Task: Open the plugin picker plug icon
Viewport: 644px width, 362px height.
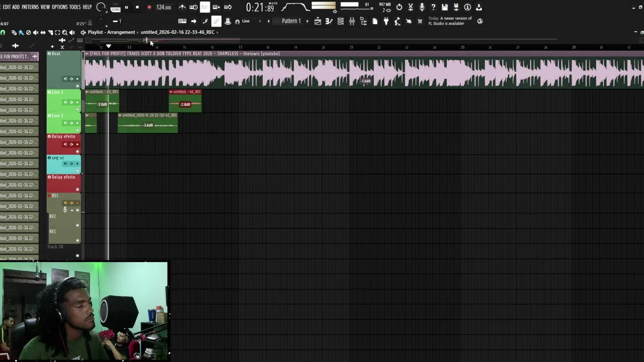Action: click(386, 21)
